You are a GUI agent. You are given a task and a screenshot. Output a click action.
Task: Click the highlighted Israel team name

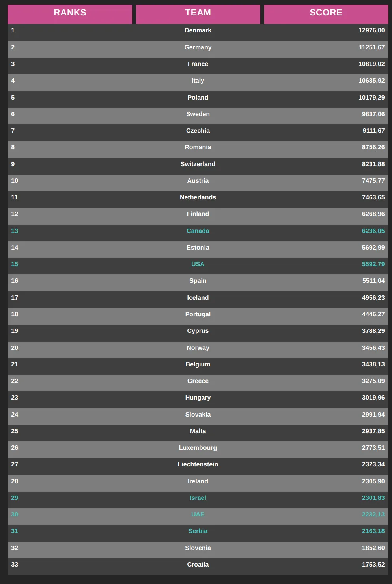(198, 498)
